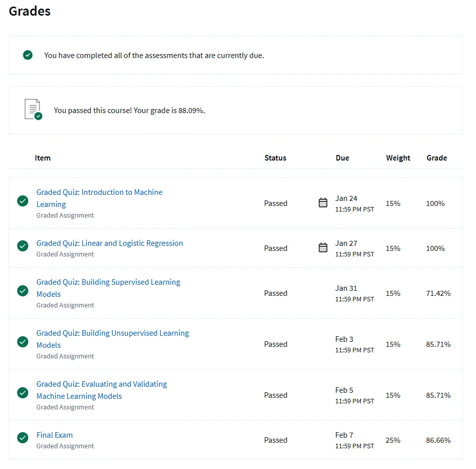Screen dimensions: 476x469
Task: Click the Weight column header
Action: tap(398, 158)
